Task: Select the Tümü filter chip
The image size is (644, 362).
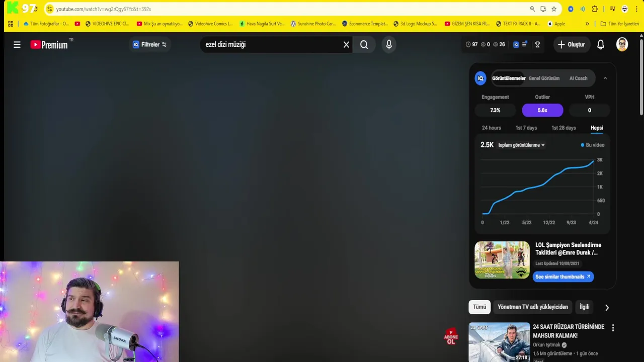Action: [479, 307]
